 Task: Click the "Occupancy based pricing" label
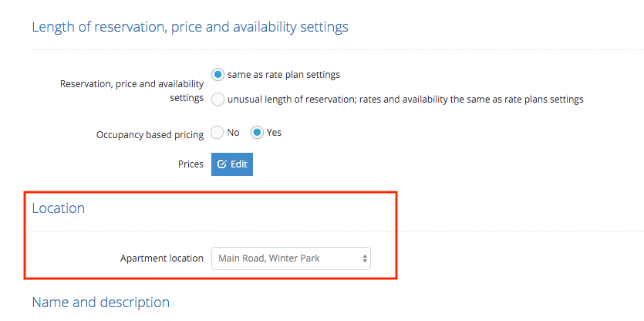(x=150, y=135)
